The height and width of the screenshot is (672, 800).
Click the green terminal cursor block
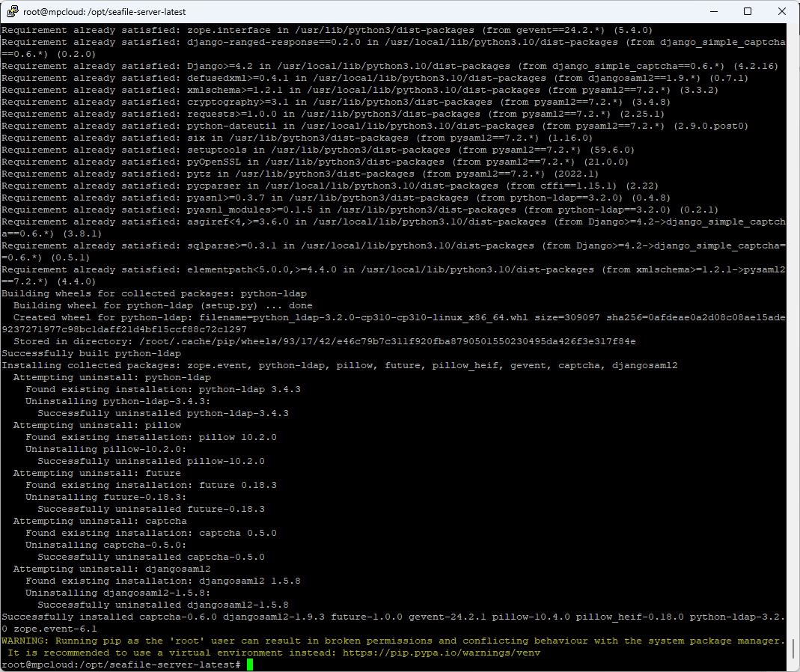250,665
